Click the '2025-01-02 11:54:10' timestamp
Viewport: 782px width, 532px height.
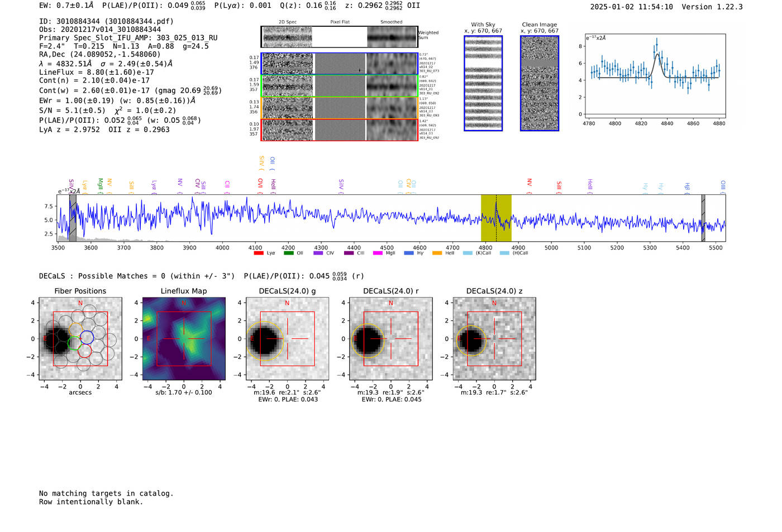[632, 7]
